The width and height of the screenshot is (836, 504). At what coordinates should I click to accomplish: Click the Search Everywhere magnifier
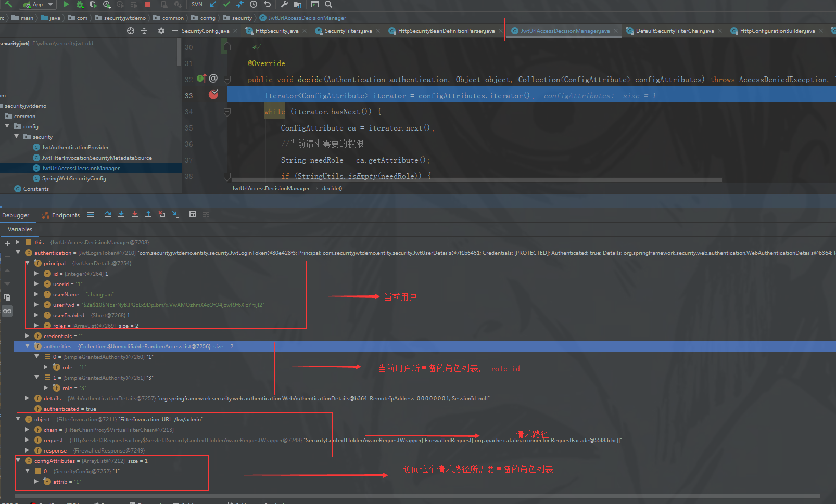328,5
